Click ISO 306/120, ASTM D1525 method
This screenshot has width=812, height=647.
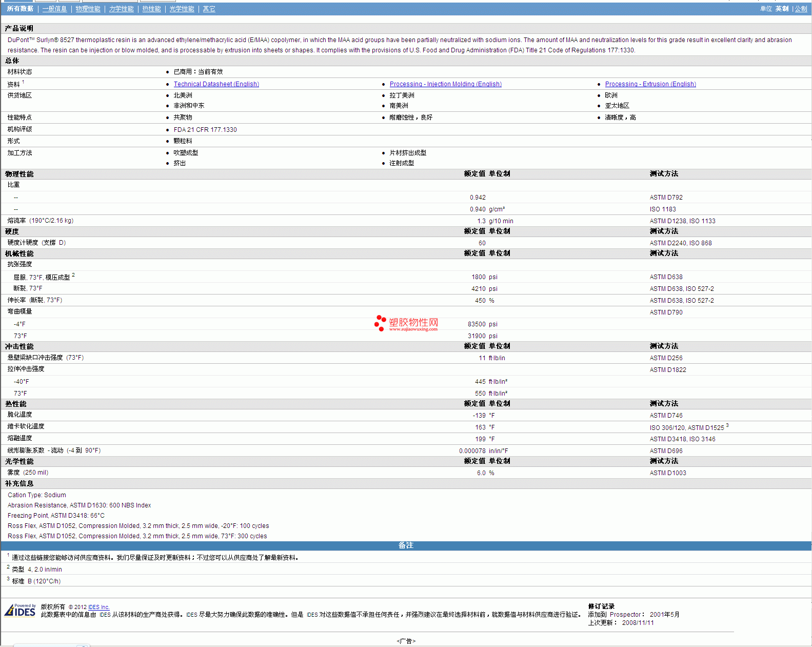tap(687, 427)
